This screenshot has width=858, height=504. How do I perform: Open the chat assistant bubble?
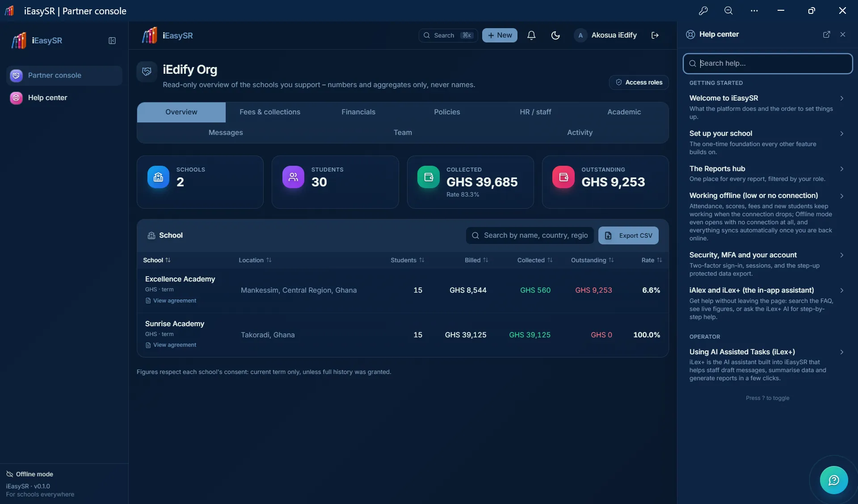834,480
